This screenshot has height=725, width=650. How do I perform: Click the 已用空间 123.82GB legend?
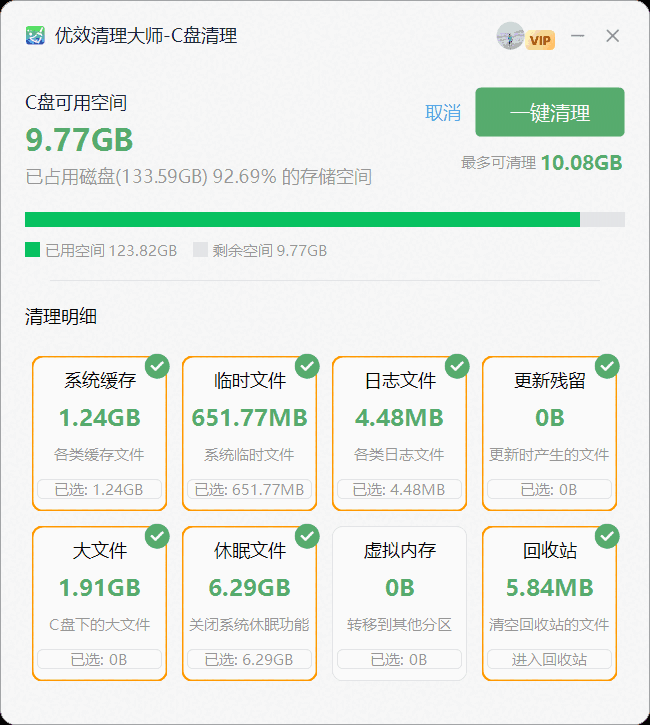tap(101, 250)
